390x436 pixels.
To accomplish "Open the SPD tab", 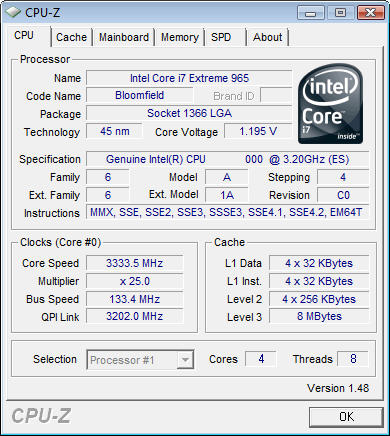I will tap(221, 37).
